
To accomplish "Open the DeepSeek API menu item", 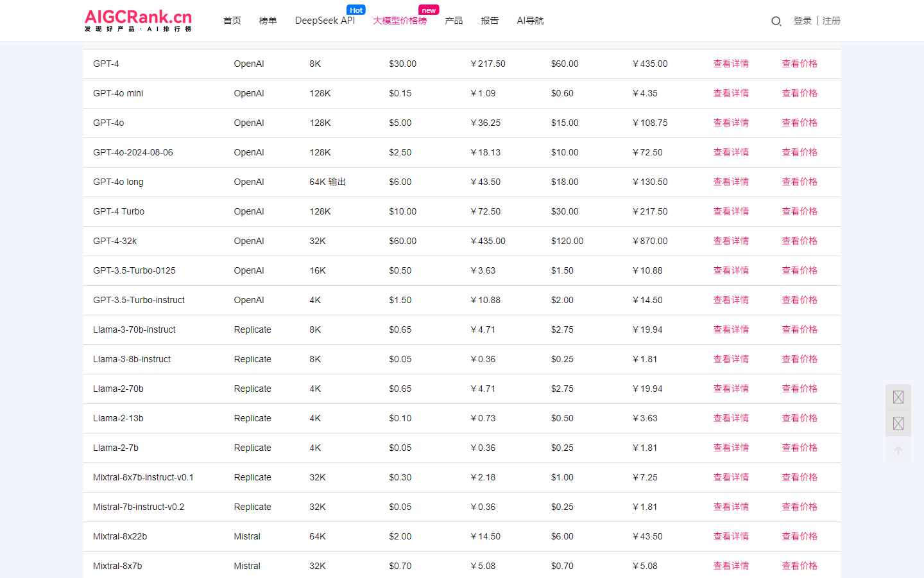I will [325, 21].
